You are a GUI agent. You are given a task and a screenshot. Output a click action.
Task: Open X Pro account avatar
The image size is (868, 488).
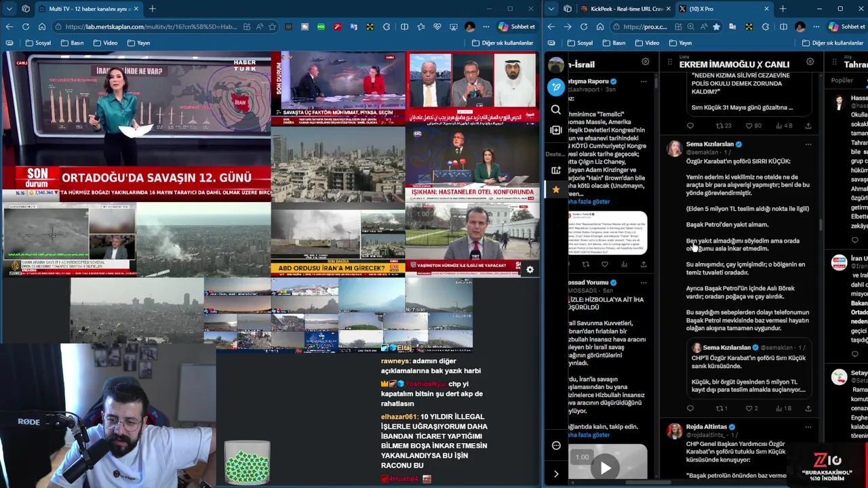pos(556,64)
